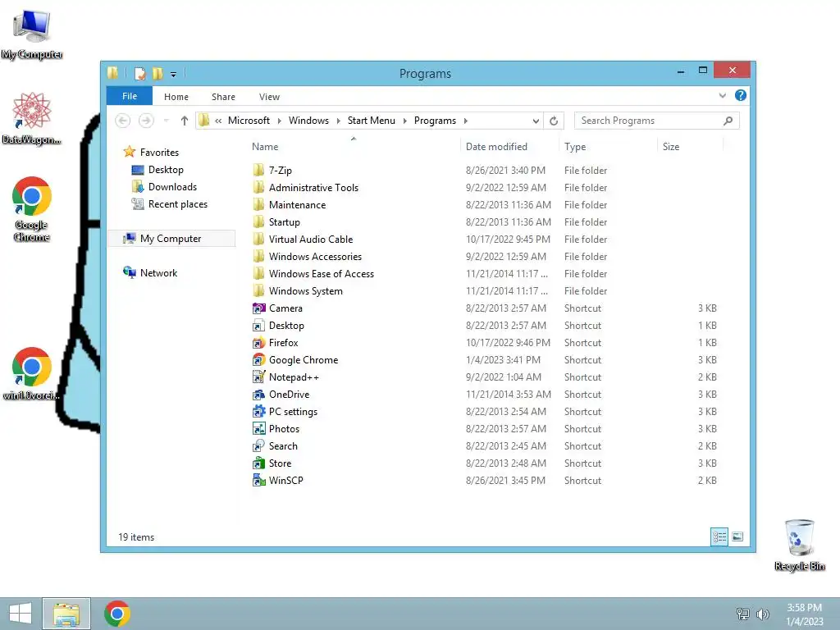Click Start Menu in the address breadcrumb

(372, 121)
